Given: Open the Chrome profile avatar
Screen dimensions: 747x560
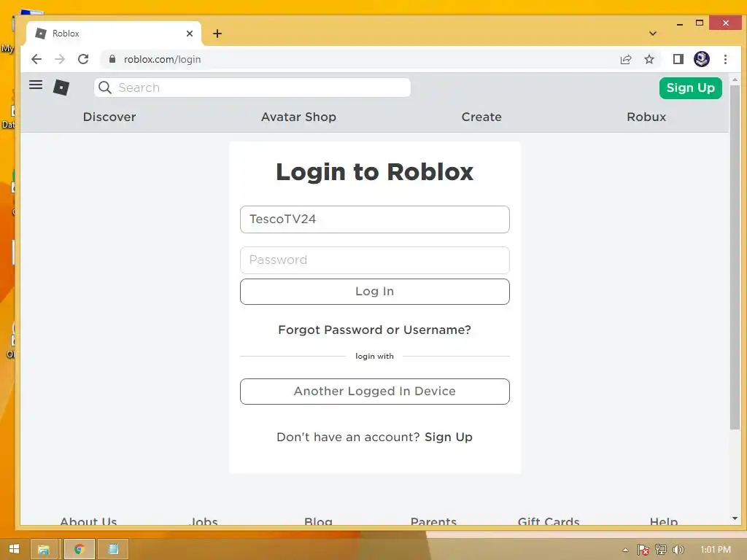Looking at the screenshot, I should (x=701, y=59).
